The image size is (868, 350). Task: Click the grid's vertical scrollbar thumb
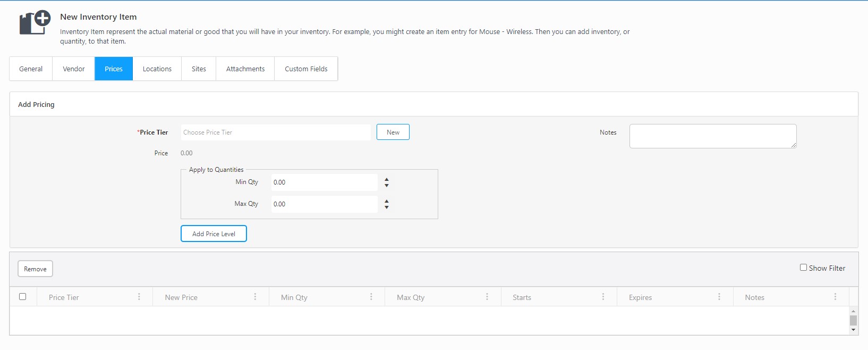tap(853, 320)
